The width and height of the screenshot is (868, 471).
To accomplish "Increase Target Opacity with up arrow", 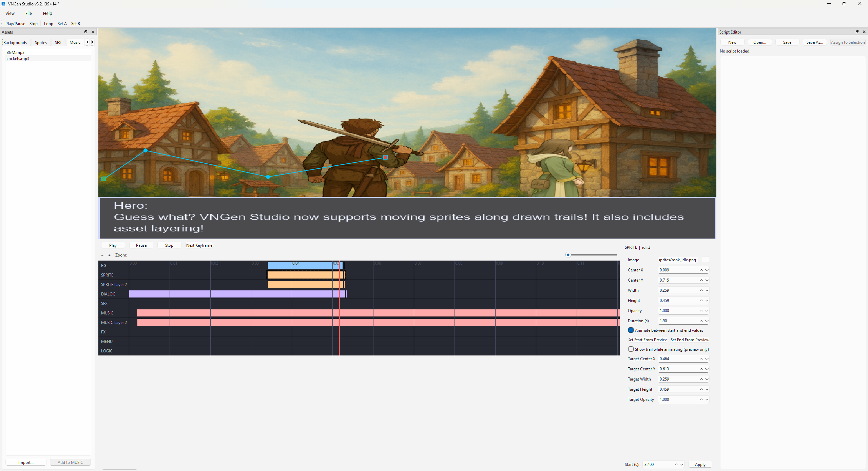I will point(701,400).
